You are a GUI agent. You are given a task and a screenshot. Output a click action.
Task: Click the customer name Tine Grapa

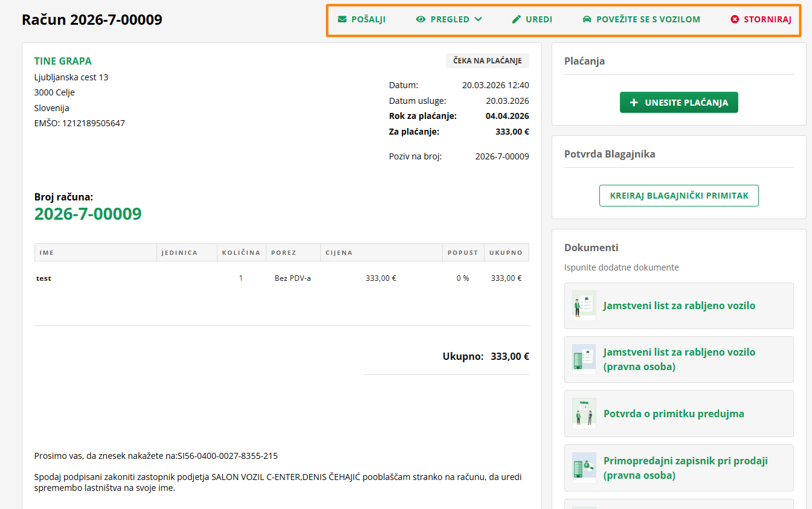(x=63, y=61)
